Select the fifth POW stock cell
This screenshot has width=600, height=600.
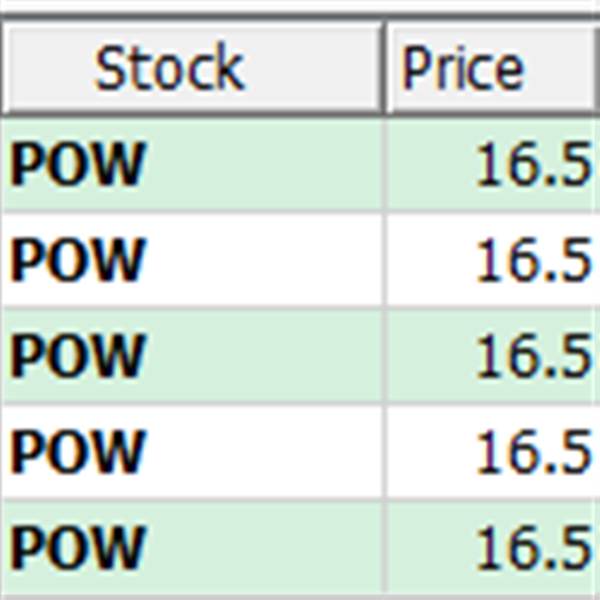tap(191, 548)
